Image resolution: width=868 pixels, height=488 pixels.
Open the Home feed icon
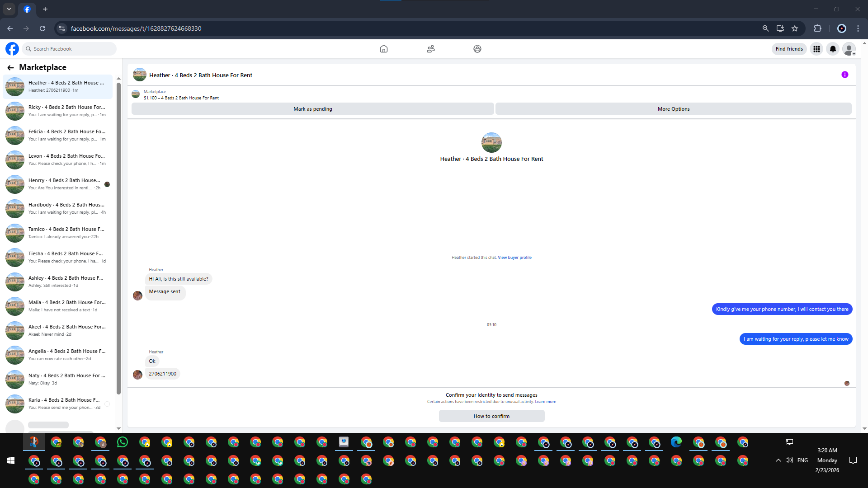click(x=384, y=49)
